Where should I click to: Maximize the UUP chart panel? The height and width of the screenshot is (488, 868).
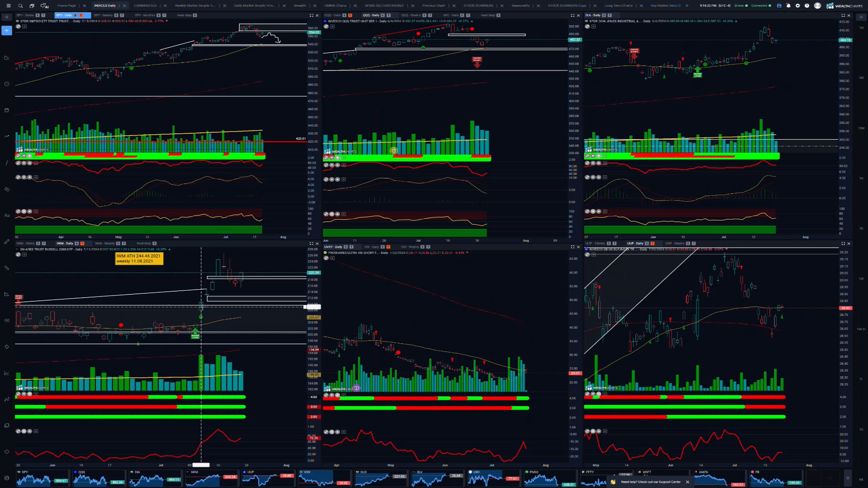(x=843, y=244)
